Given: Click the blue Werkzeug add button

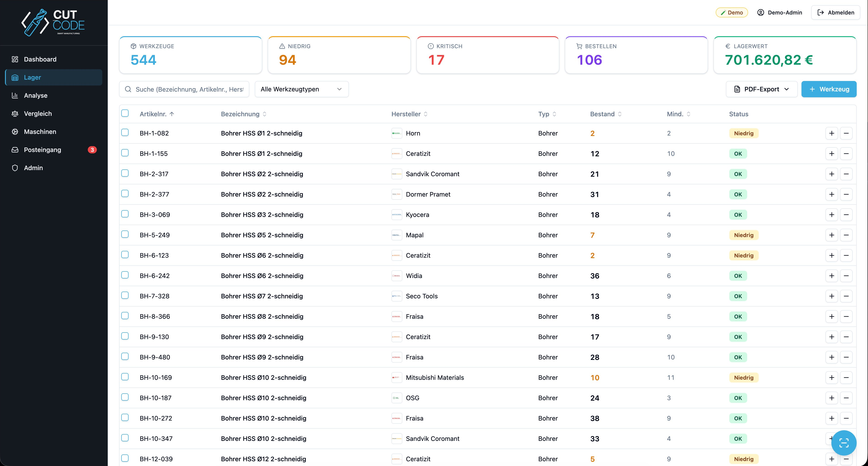Looking at the screenshot, I should (x=829, y=89).
